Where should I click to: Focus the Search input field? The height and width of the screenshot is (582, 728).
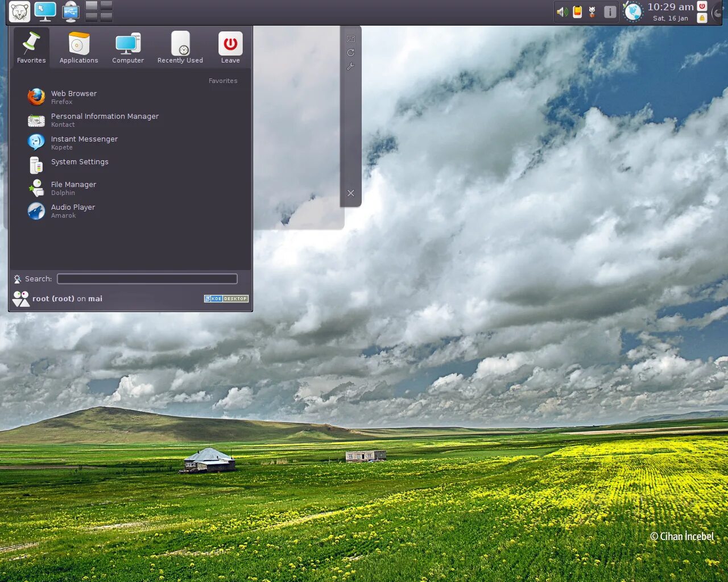[x=147, y=278]
